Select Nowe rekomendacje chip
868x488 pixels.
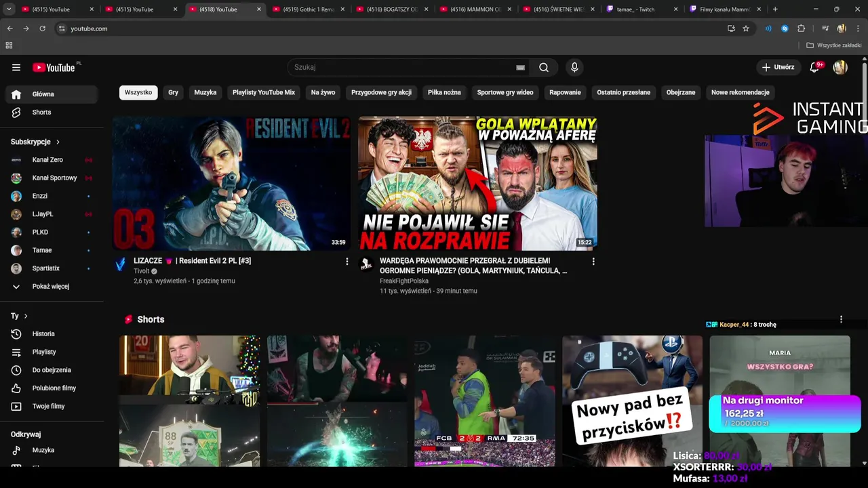pyautogui.click(x=741, y=92)
